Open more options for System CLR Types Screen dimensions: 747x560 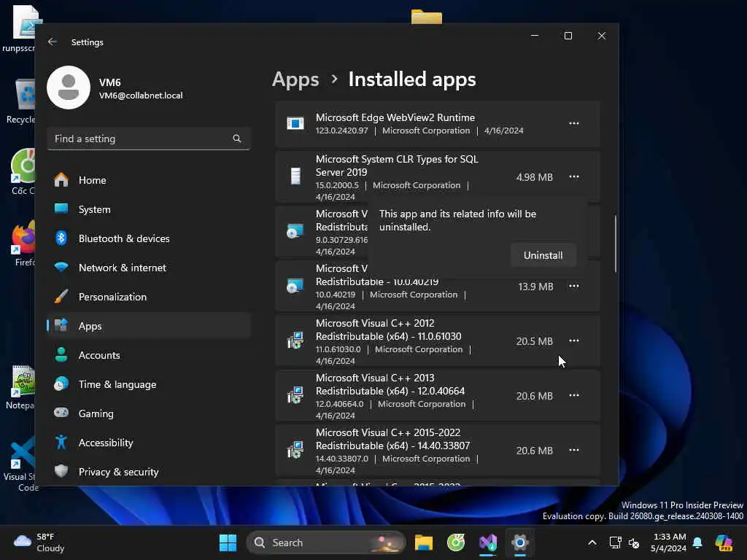pyautogui.click(x=574, y=176)
